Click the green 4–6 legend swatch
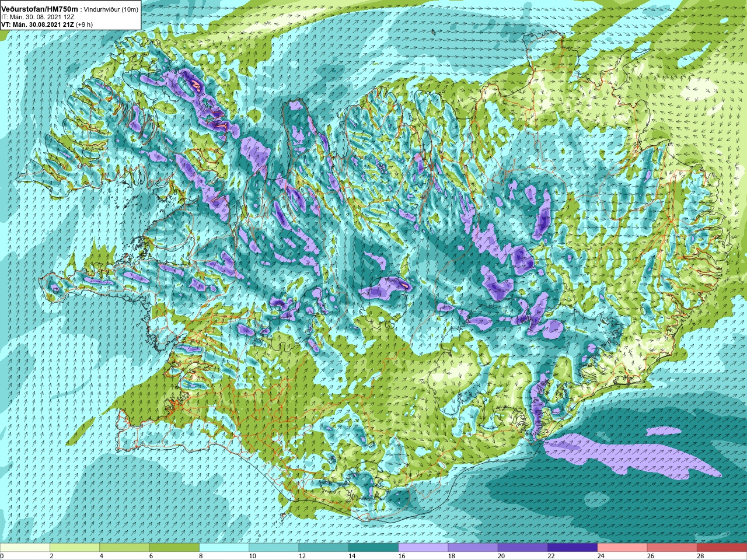The image size is (747, 560). click(x=124, y=548)
